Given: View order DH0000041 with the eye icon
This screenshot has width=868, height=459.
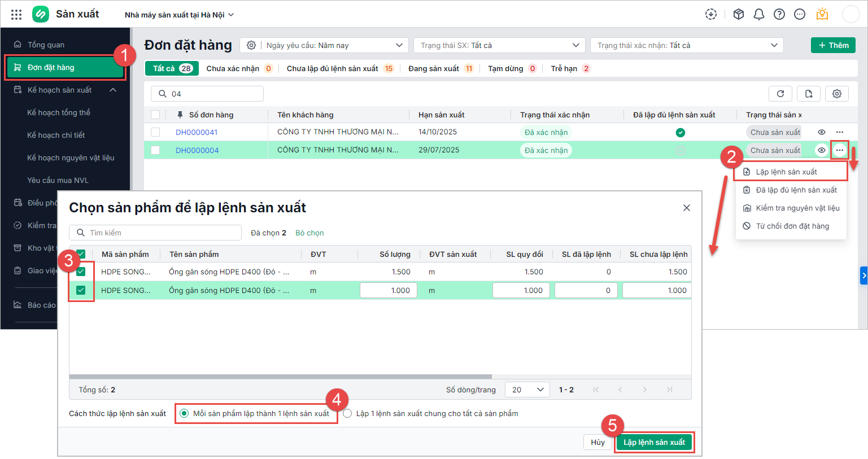Looking at the screenshot, I should [822, 132].
